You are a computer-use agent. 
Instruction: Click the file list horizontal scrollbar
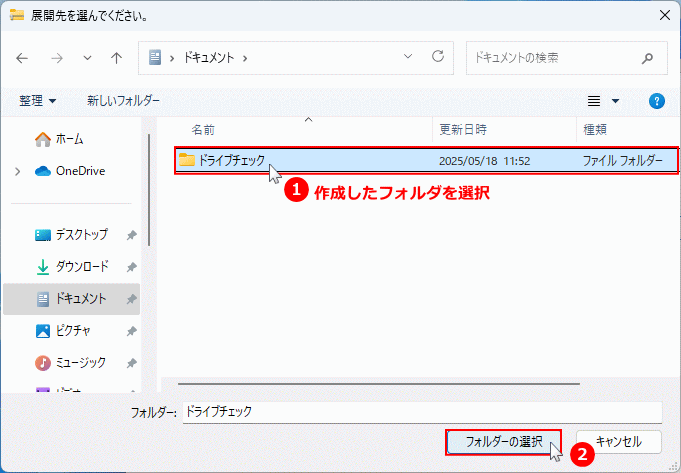point(379,384)
